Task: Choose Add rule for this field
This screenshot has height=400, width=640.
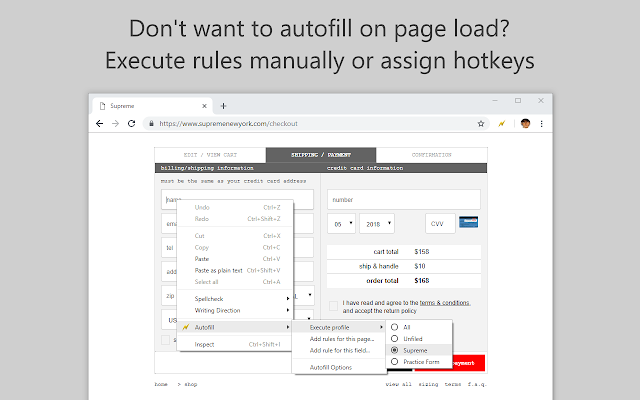Action: (339, 350)
